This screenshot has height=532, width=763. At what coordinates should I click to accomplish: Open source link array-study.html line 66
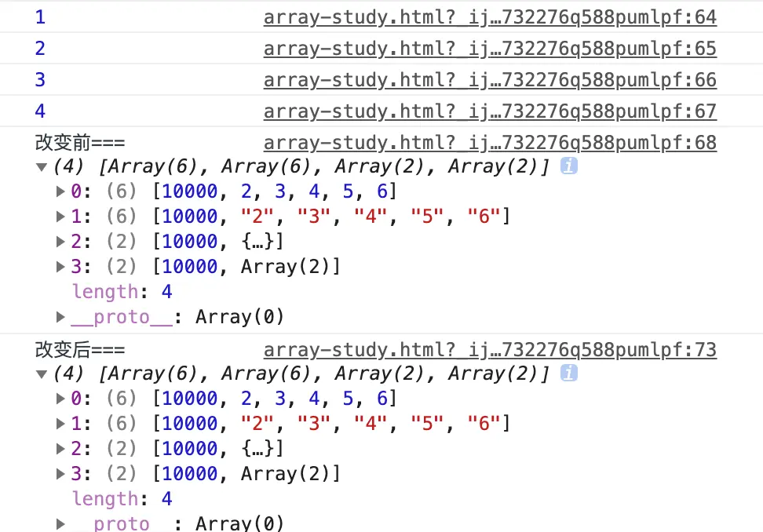pos(490,79)
